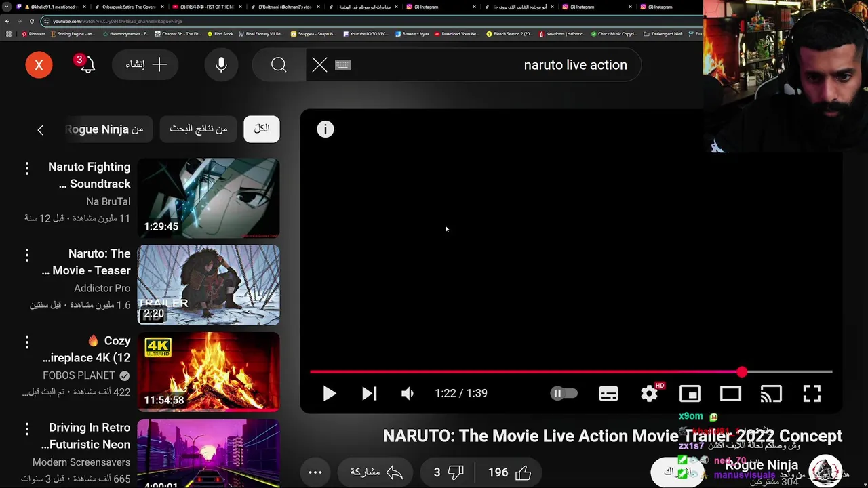Open the on-screen keyboard icon
Image resolution: width=868 pixels, height=488 pixels.
(343, 65)
